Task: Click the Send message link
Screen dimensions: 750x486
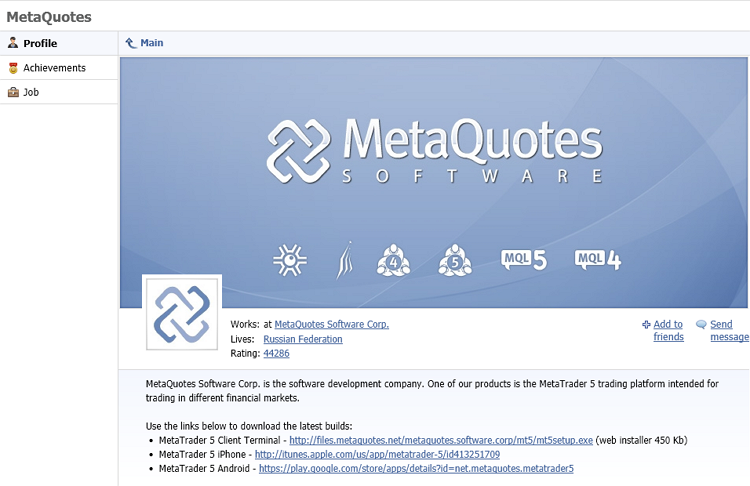Action: point(729,331)
